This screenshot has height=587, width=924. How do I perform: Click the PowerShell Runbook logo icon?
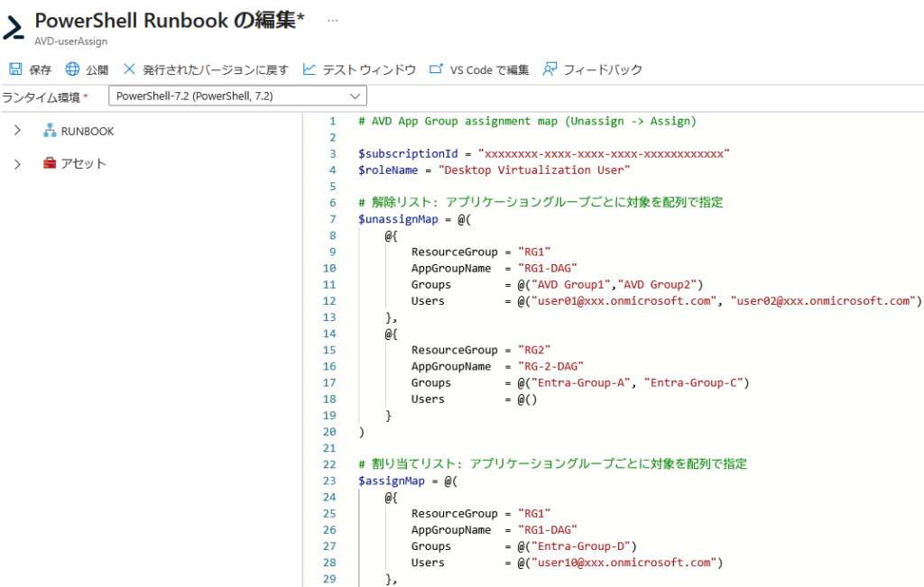click(x=14, y=27)
